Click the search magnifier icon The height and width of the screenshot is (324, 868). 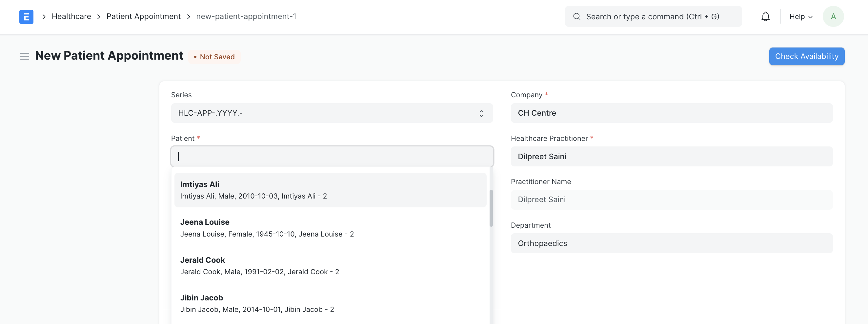coord(576,16)
